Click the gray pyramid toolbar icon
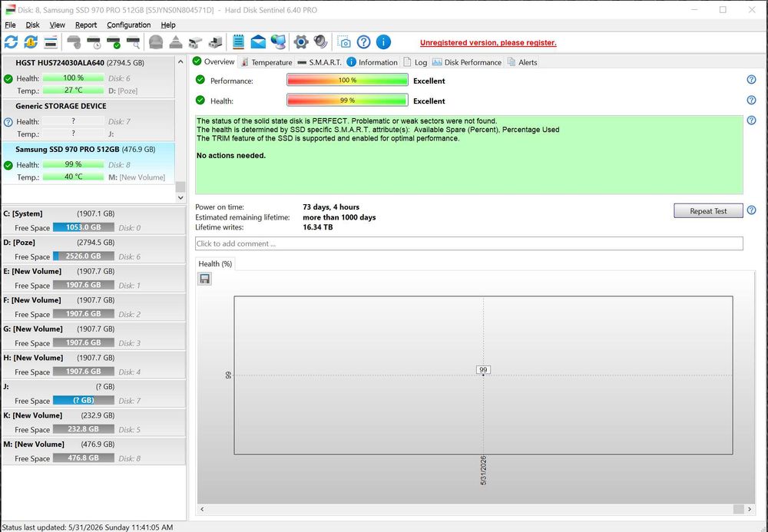The image size is (768, 532). tap(175, 42)
